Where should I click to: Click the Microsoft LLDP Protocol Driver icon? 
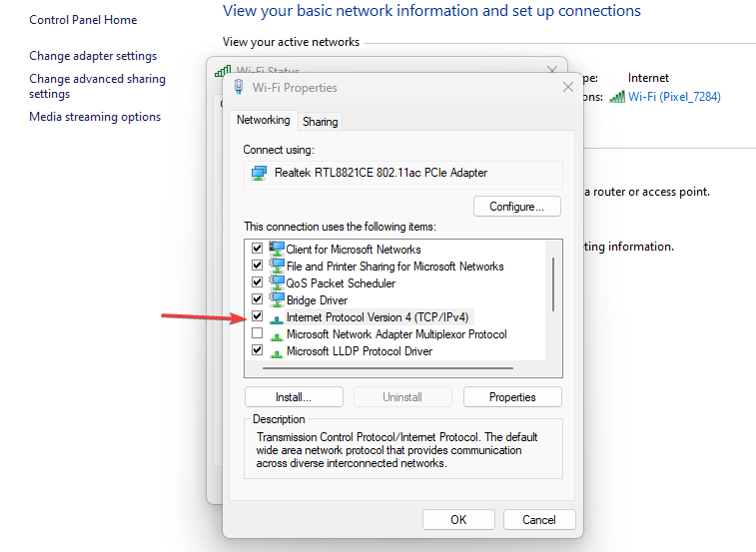(277, 353)
